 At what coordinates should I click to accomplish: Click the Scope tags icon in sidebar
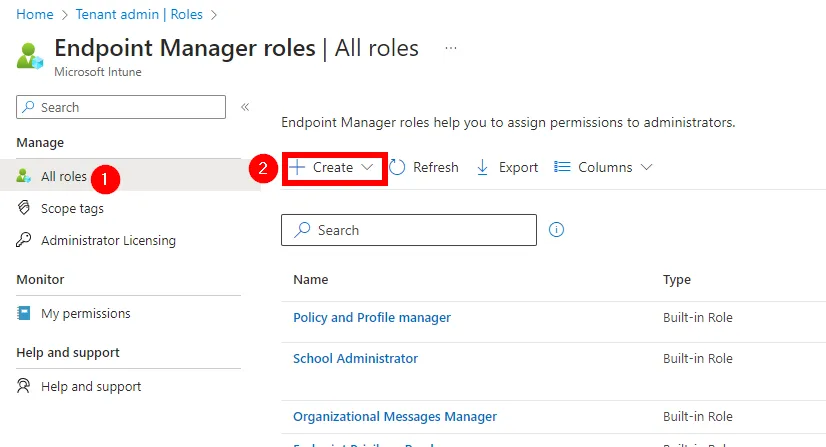coord(24,208)
